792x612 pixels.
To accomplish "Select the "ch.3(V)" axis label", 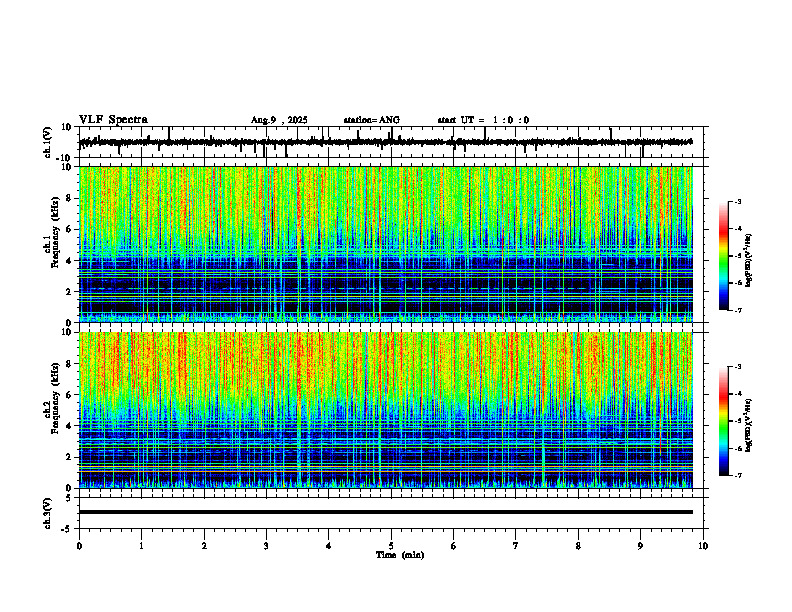I will click(x=48, y=513).
